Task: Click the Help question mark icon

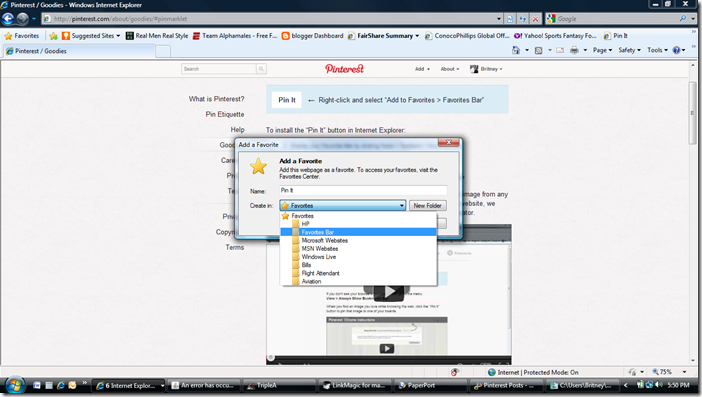Action: (676, 50)
